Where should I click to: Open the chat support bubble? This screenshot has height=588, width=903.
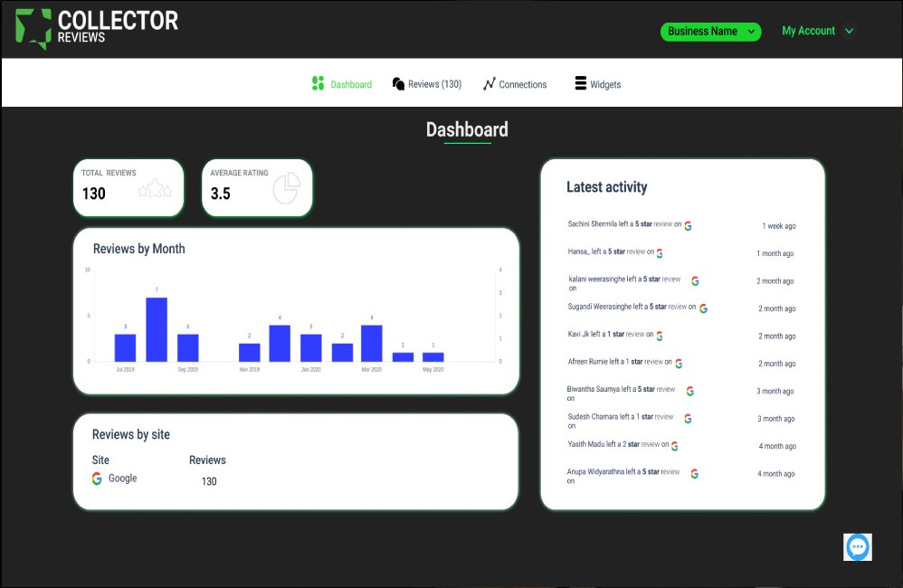point(858,547)
